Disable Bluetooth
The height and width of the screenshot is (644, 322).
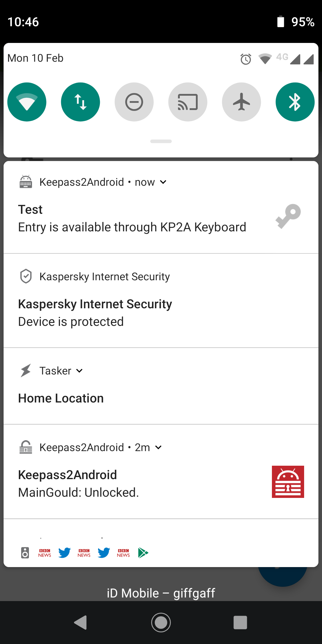pos(295,102)
